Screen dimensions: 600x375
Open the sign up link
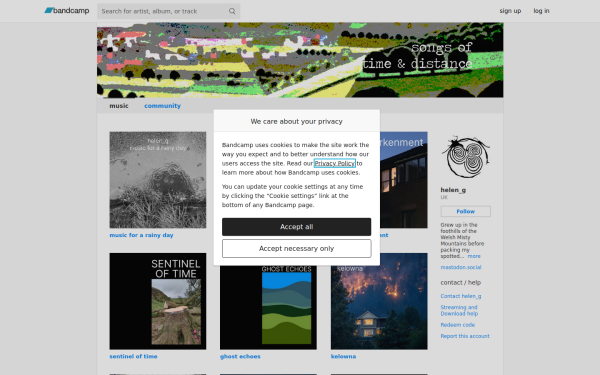(x=510, y=11)
